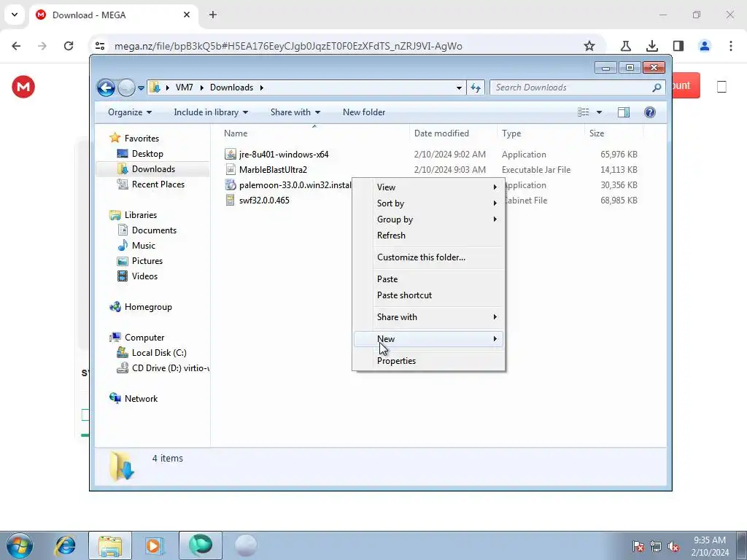Open the Windows Start button
The height and width of the screenshot is (560, 747).
(x=20, y=545)
